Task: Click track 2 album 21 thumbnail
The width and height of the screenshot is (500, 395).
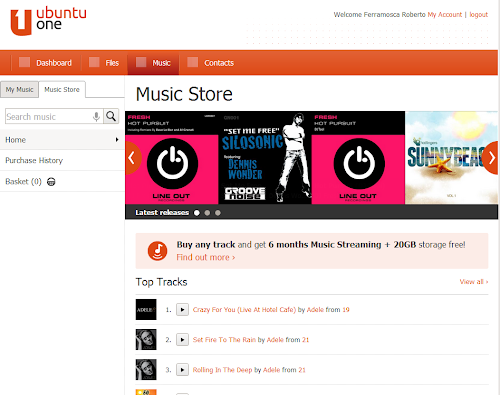Action: pos(146,339)
